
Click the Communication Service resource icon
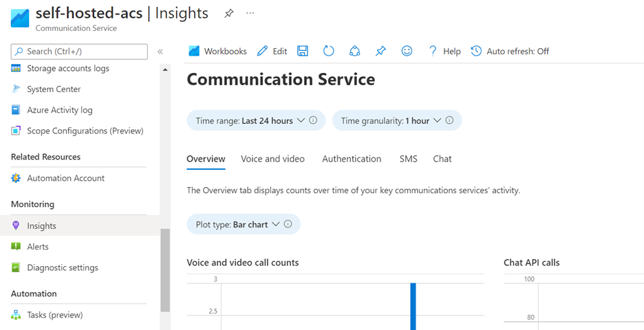point(20,18)
